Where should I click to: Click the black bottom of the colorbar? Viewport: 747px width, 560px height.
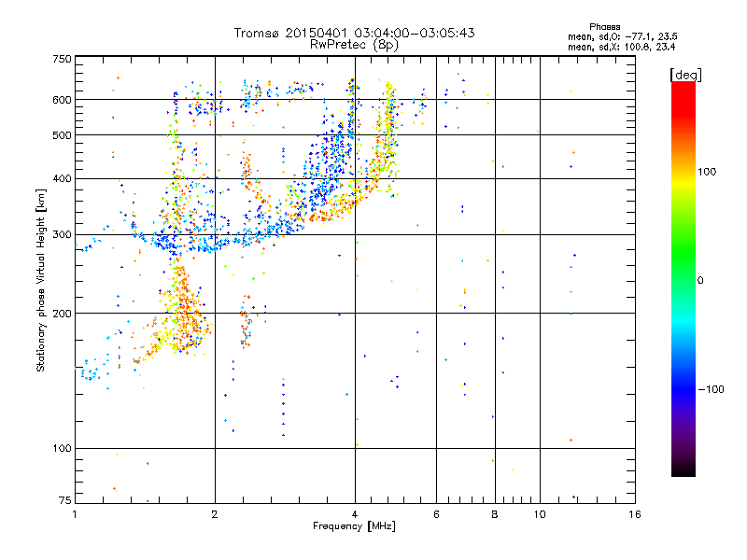tap(684, 470)
